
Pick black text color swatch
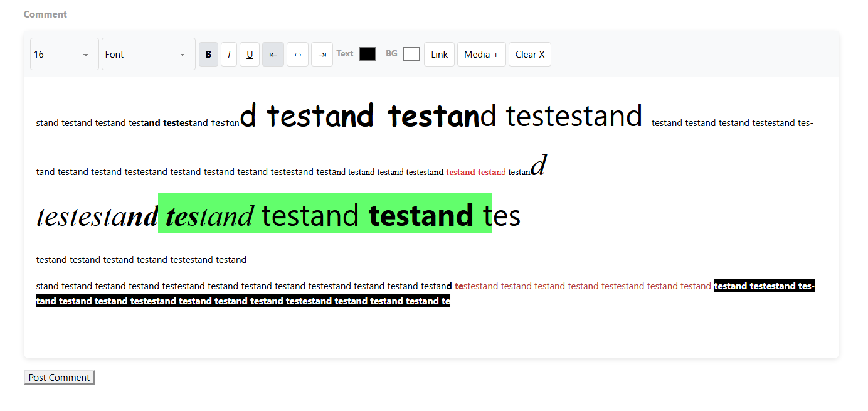(368, 55)
